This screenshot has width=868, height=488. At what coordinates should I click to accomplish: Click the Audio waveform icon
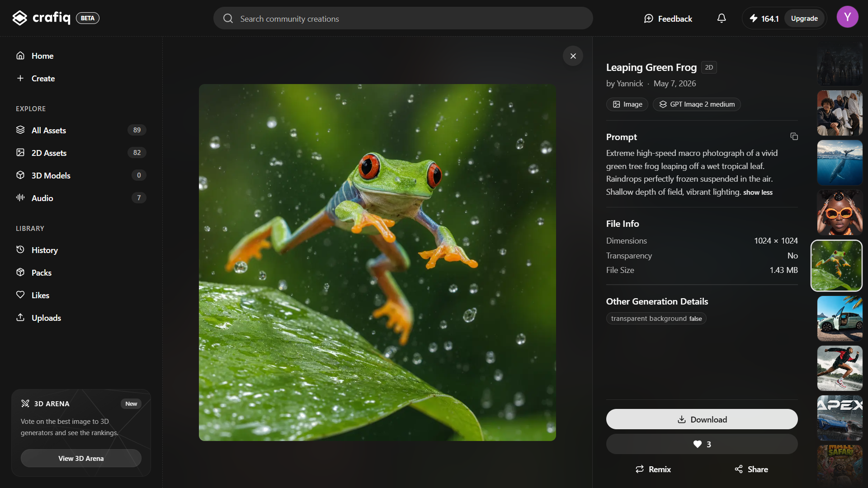click(20, 198)
